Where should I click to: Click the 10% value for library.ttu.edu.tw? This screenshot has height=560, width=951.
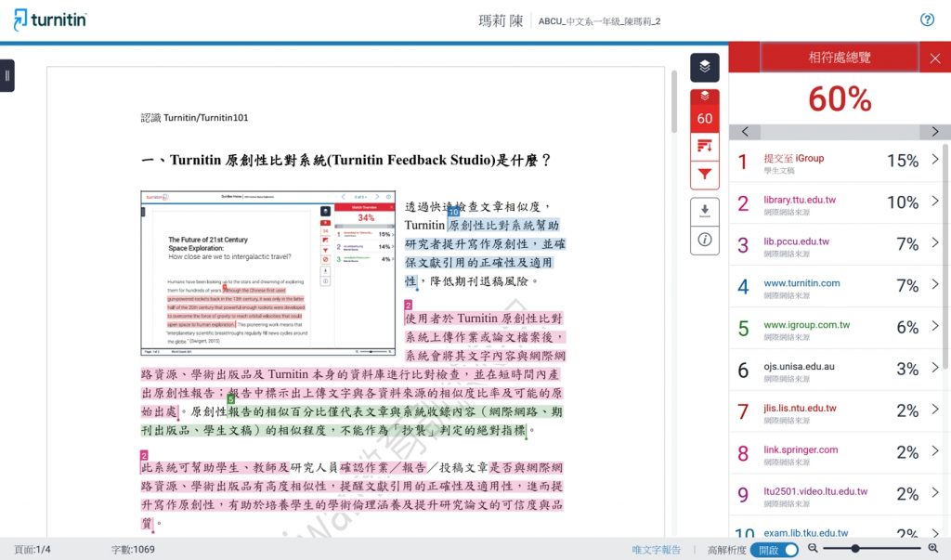click(x=903, y=202)
